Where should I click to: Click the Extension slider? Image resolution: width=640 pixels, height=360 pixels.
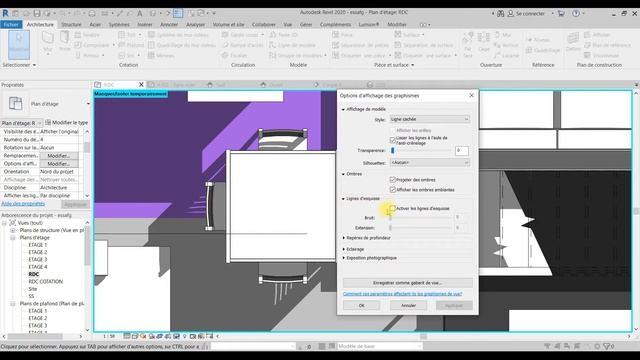420,228
